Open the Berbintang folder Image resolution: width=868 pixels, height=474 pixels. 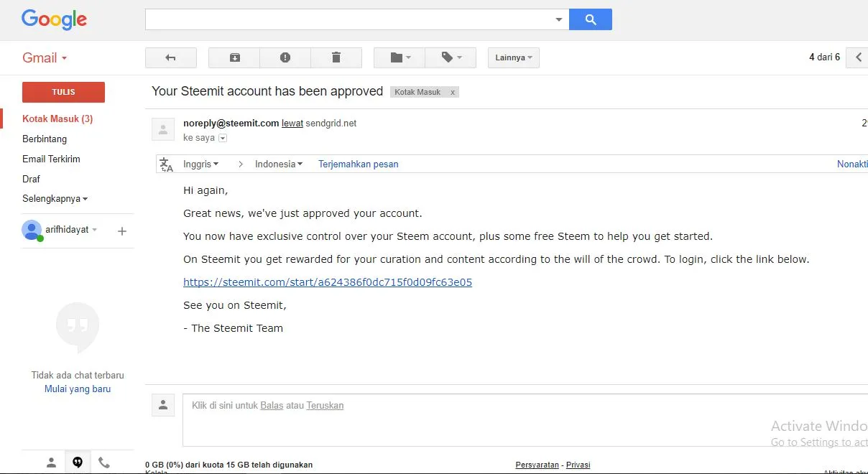point(45,139)
